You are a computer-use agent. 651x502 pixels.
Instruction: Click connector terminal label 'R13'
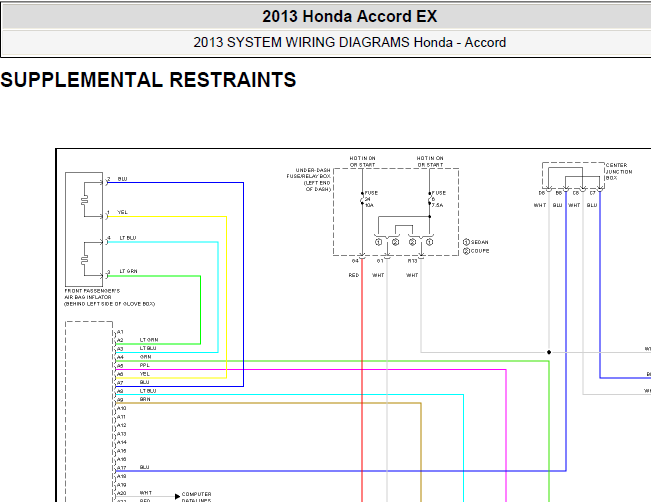412,261
